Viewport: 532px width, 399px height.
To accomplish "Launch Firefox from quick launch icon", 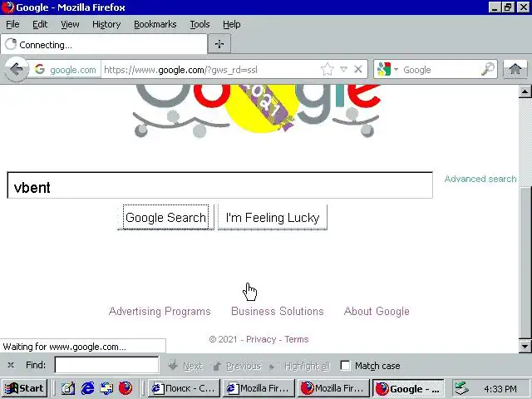I will click(x=126, y=388).
